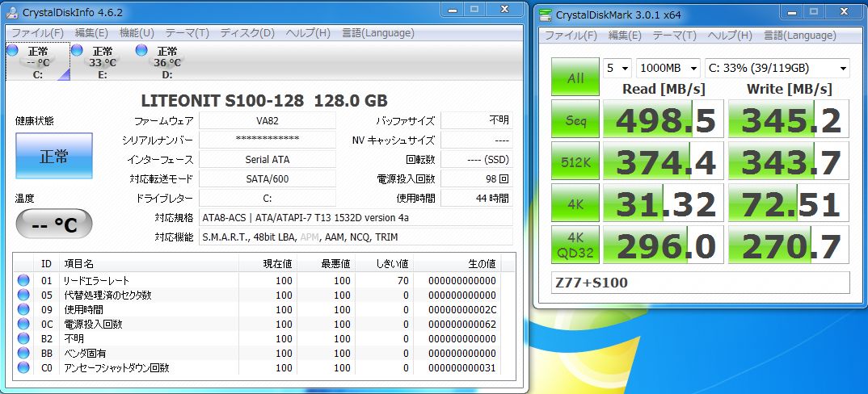Open ディスク(D) menu in CrystalDiskInfo
Image resolution: width=868 pixels, height=394 pixels.
coord(247,33)
